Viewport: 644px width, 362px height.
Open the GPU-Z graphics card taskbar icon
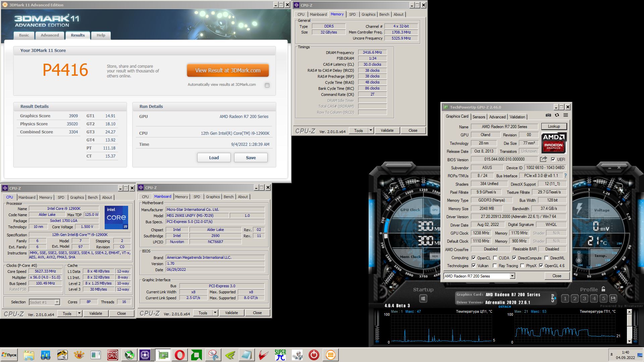(x=163, y=355)
